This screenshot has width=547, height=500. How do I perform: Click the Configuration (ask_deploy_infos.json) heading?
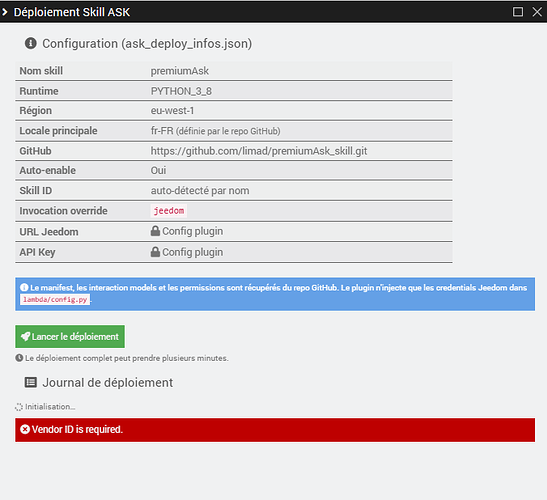[147, 44]
